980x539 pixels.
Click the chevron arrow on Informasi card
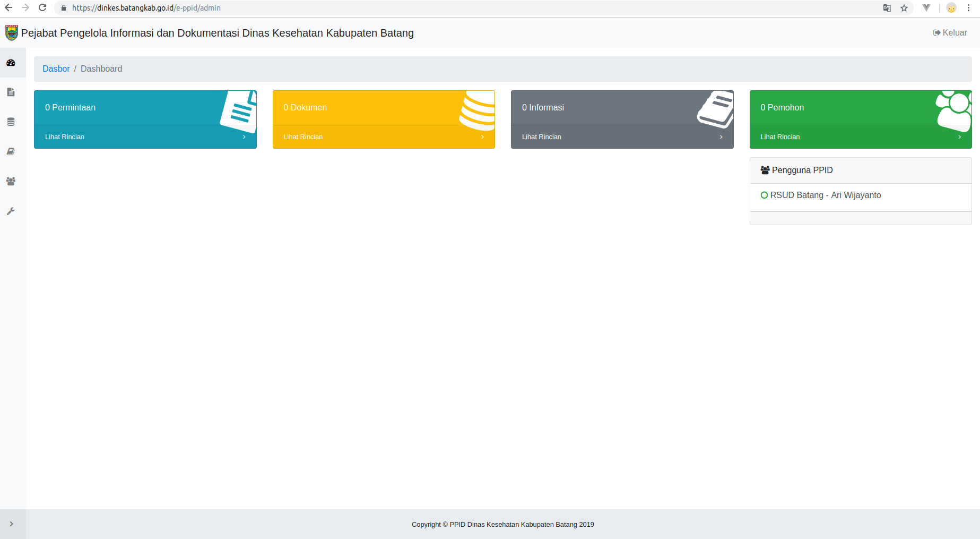[x=721, y=137]
